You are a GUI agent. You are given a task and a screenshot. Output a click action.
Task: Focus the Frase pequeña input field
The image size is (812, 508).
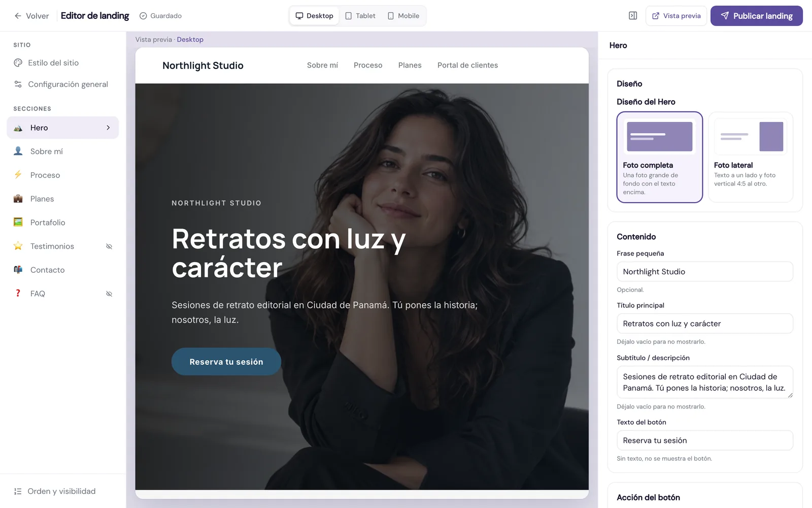click(705, 272)
